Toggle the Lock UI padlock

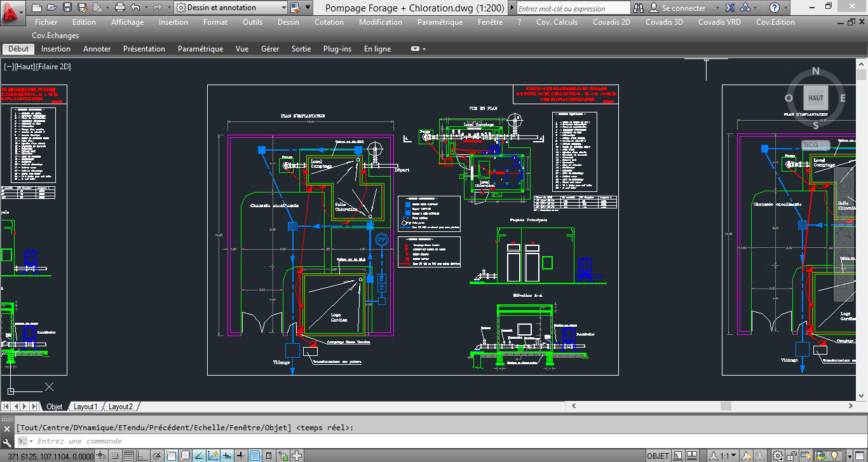point(791,454)
